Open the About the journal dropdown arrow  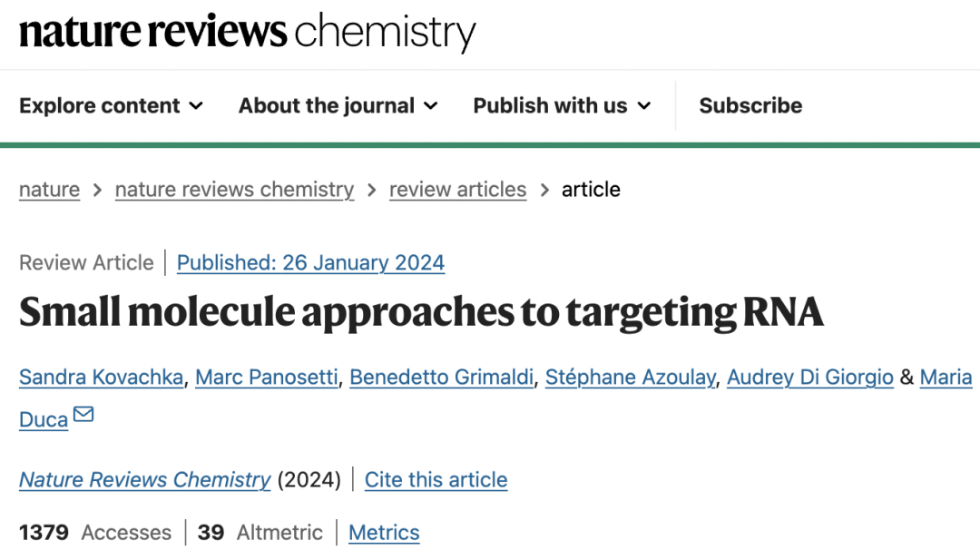[431, 106]
